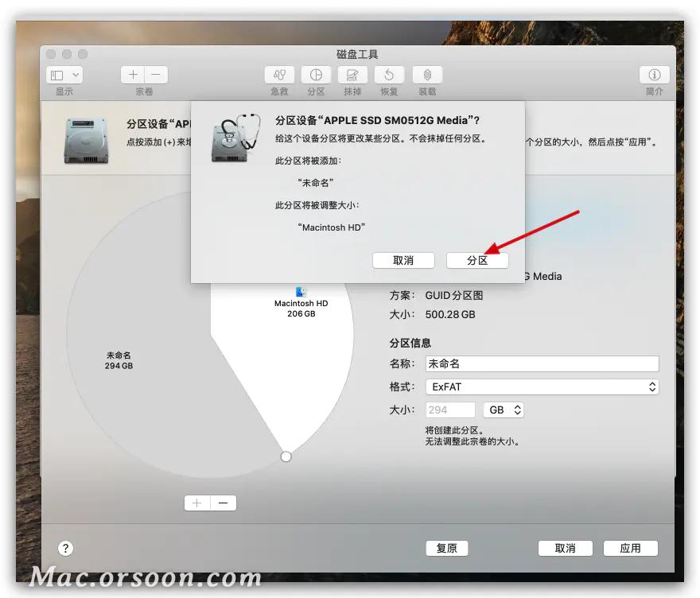Open the 格式 dropdown showing ExFAT

pos(542,386)
